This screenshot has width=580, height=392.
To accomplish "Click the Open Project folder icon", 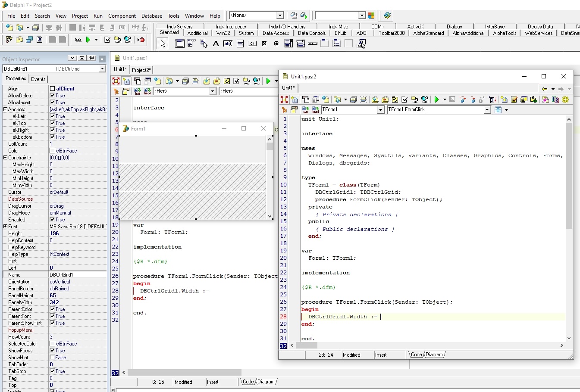I will (x=9, y=40).
